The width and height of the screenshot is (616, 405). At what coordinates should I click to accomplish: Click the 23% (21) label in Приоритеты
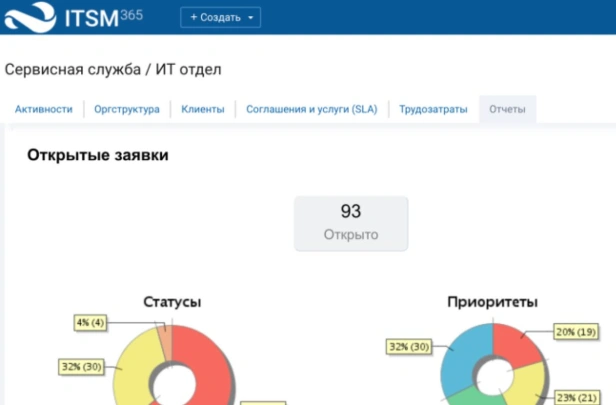point(577,398)
